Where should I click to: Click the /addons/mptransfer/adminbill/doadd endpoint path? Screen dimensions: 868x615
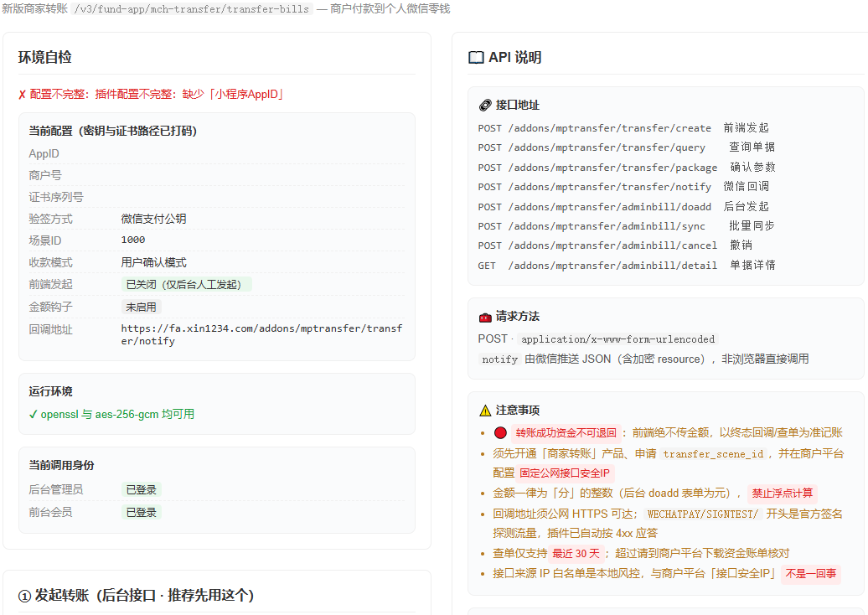tap(609, 207)
